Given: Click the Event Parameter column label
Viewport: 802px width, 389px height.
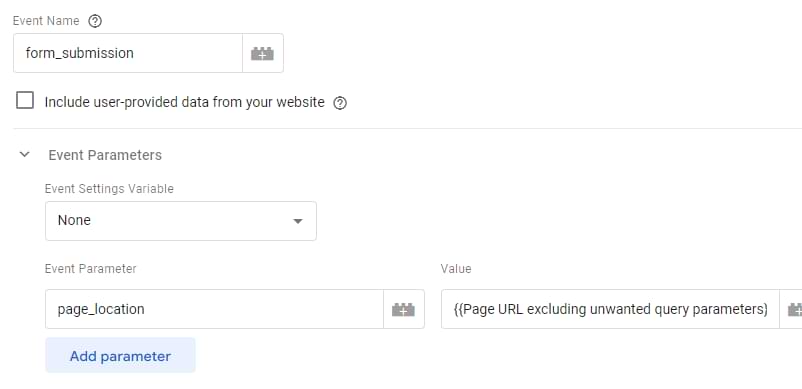Looking at the screenshot, I should click(x=91, y=268).
